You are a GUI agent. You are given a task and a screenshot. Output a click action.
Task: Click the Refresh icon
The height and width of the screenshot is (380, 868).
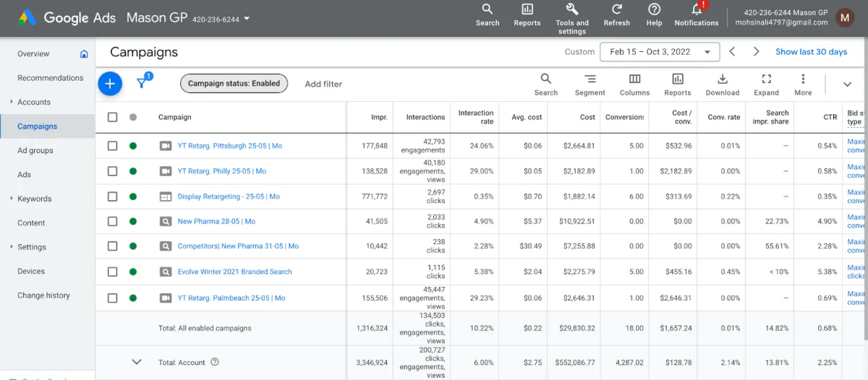[616, 14]
